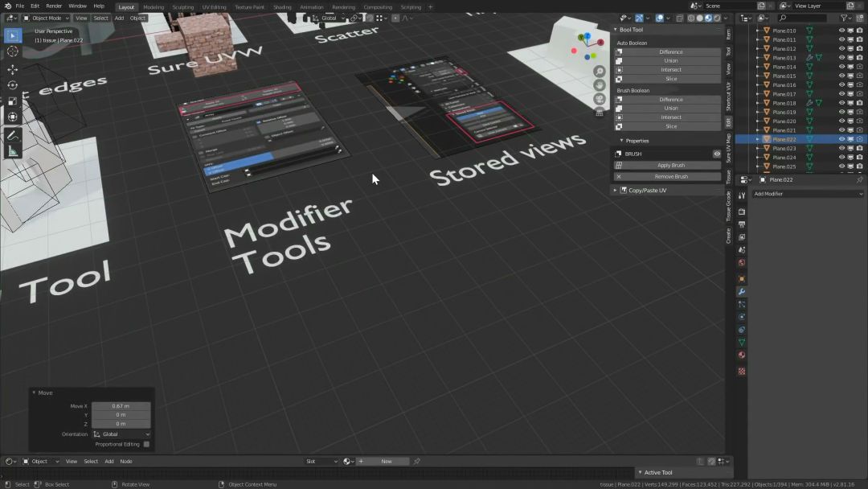Click the Apply Brush button
The image size is (868, 489).
click(x=667, y=165)
